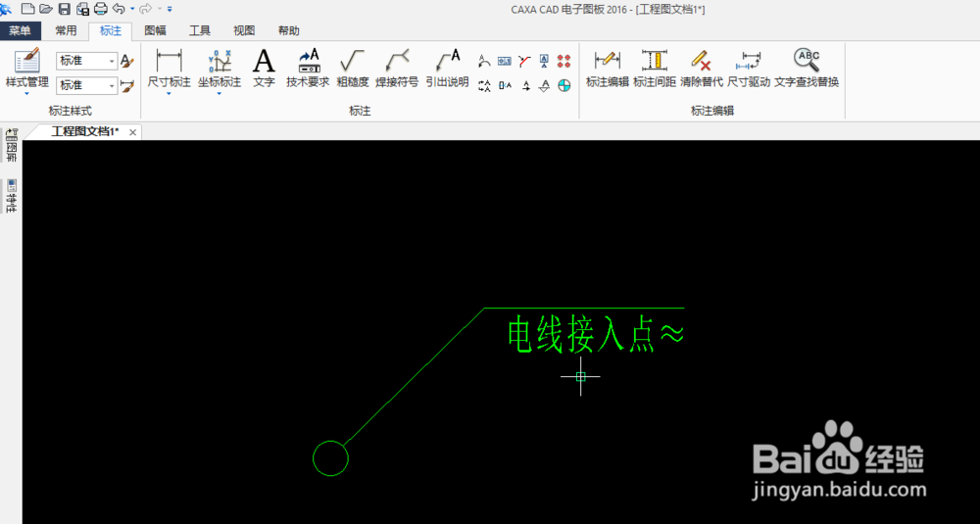Click the text style brush icon with letter A

pyautogui.click(x=126, y=61)
